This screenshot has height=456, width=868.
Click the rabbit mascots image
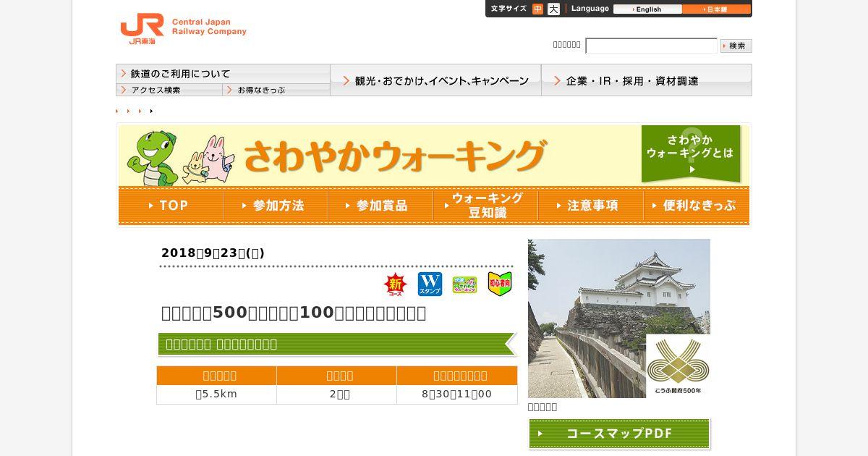pos(207,160)
